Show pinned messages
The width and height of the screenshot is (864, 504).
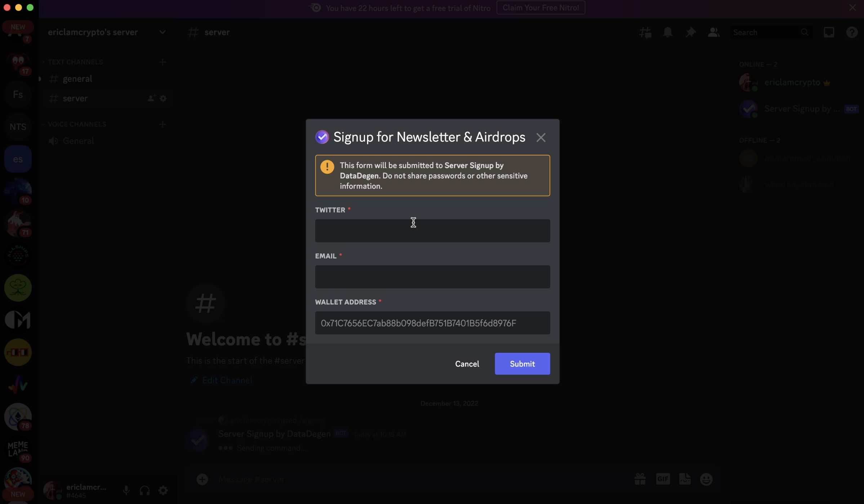click(x=690, y=32)
